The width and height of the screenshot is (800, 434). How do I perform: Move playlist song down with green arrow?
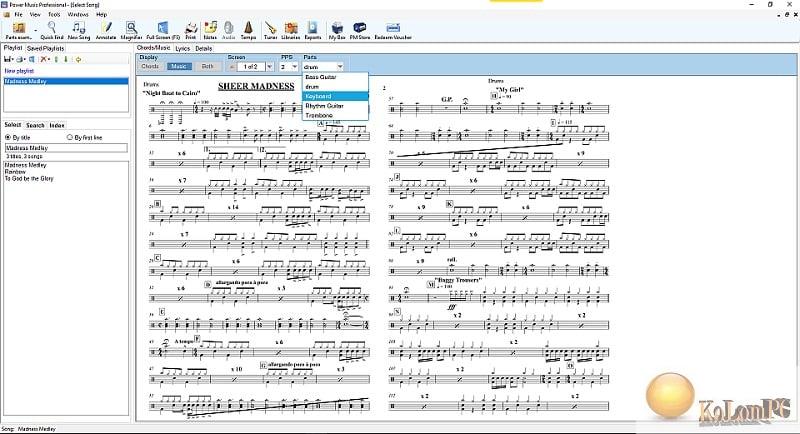coord(66,59)
